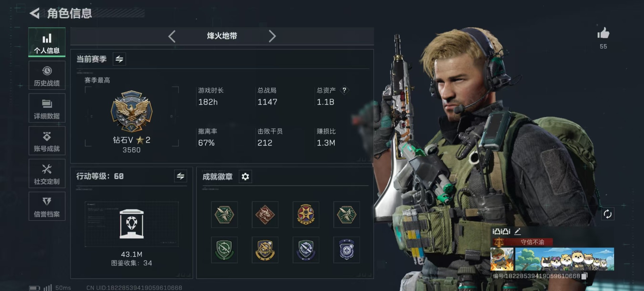Viewport: 644px width, 291px height.
Task: Open 成就徽章 gear settings
Action: (245, 177)
